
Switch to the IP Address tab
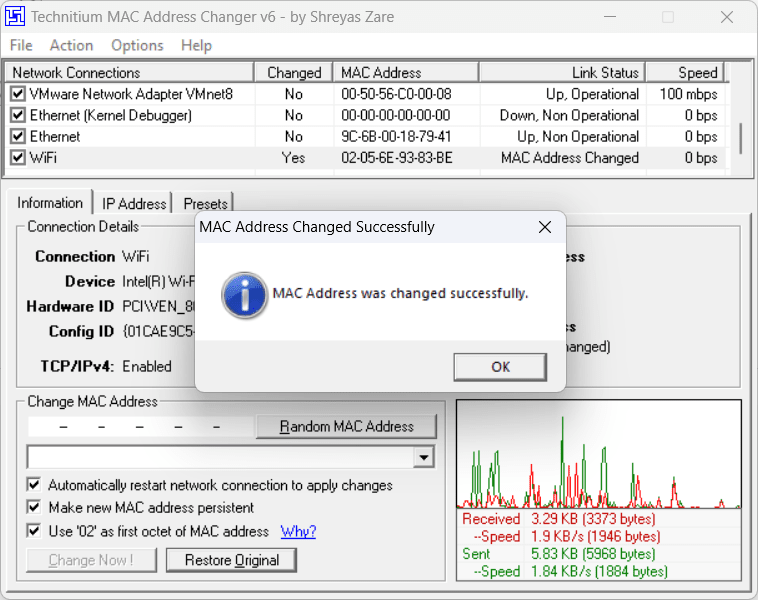pos(134,204)
